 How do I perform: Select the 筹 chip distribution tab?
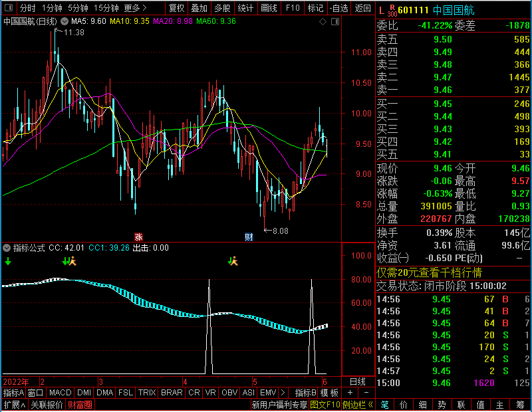click(x=520, y=405)
